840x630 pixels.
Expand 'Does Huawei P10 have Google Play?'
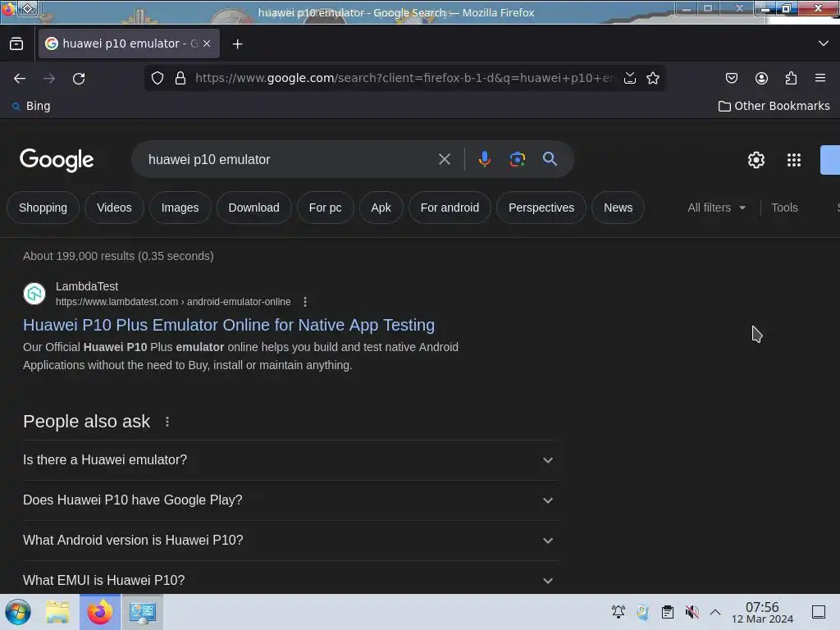pos(290,500)
